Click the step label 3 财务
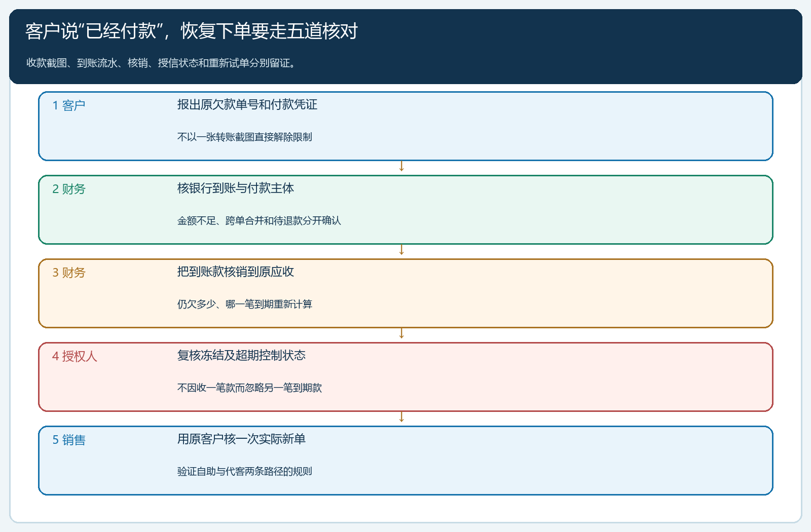This screenshot has height=532, width=811. point(69,273)
